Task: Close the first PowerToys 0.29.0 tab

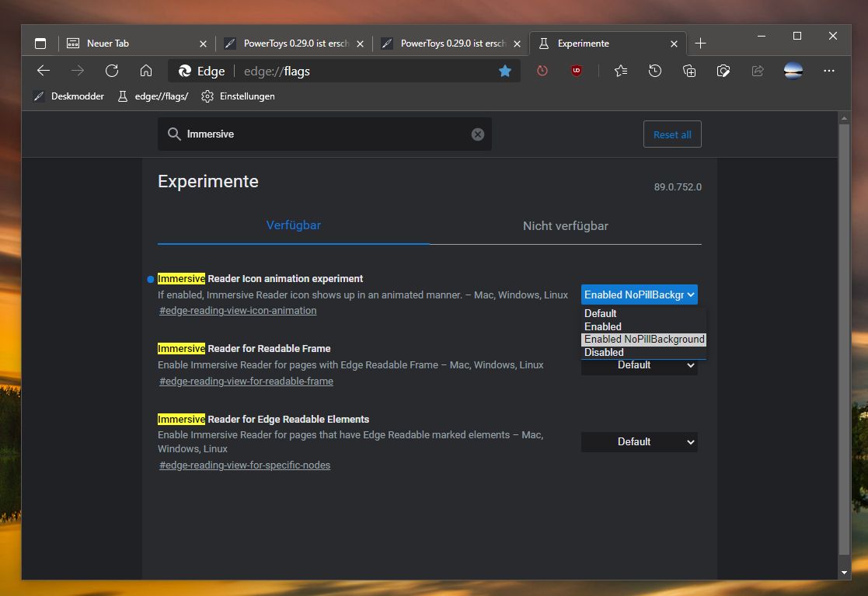Action: pos(361,44)
